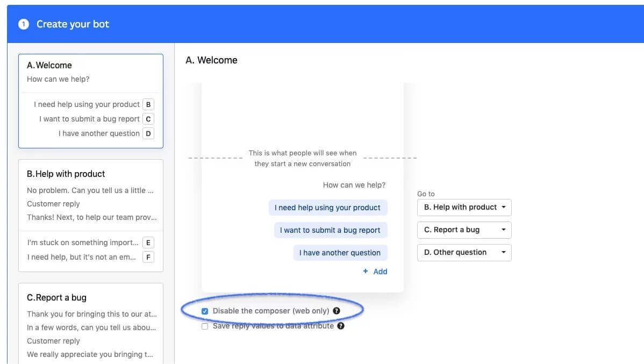Uncheck Disable the composer checkbox
644x364 pixels.
pos(205,311)
